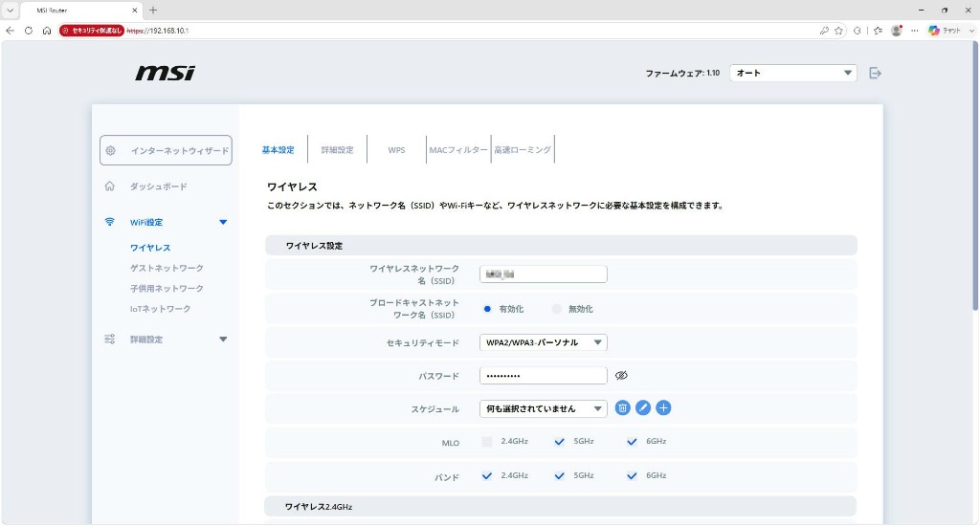
Task: Collapse the WiFi設定 sidebar arrow
Action: [x=223, y=223]
